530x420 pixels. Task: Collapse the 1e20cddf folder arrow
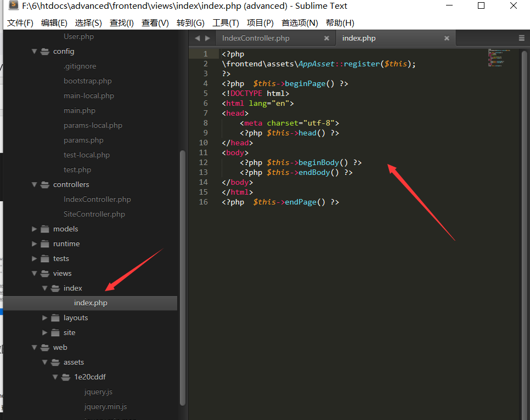[55, 377]
